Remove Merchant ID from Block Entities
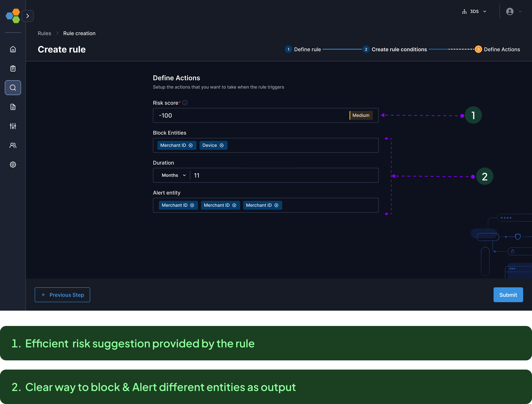Viewport: 532px width, 404px height. (x=191, y=145)
